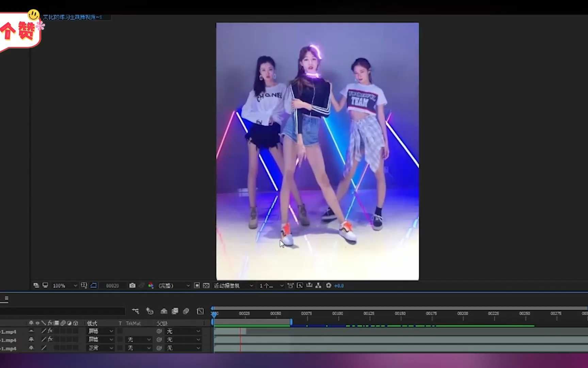
Task: Toggle the region of interest button
Action: (x=197, y=286)
